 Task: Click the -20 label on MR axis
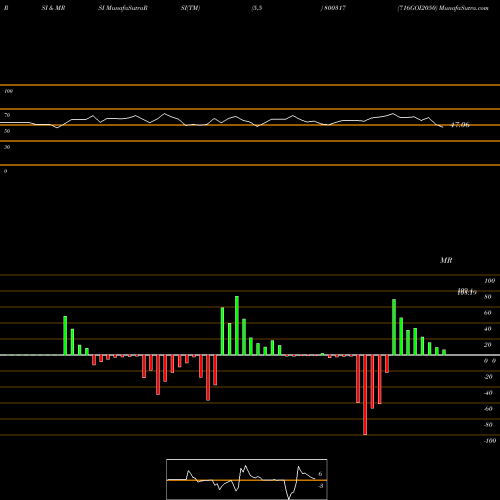pos(488,377)
